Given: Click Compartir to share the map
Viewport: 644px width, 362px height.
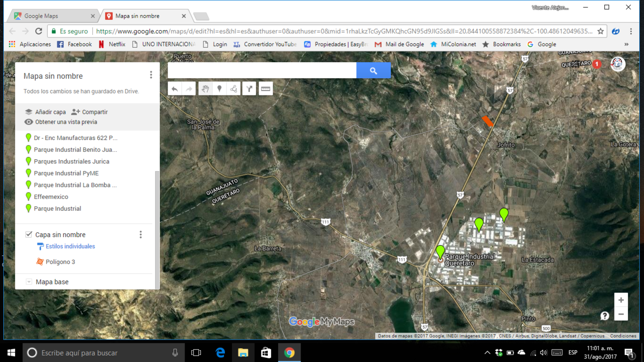Looking at the screenshot, I should coord(90,112).
